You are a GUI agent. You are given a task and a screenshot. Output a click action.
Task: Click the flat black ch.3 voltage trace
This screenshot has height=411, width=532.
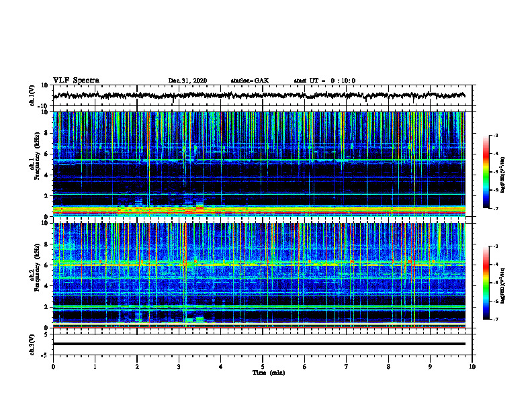pos(259,344)
